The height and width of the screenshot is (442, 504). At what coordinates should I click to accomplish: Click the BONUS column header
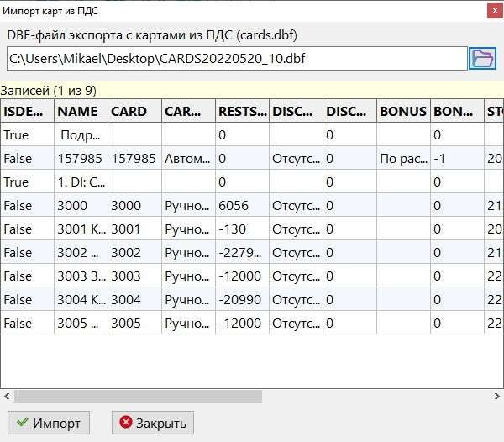[403, 111]
